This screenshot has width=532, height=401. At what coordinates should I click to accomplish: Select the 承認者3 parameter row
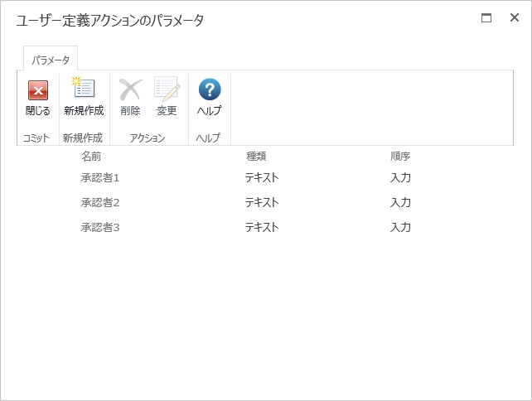tap(100, 227)
